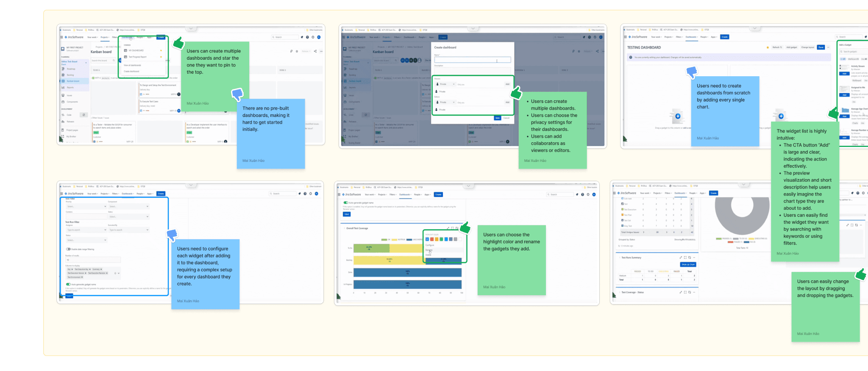Click Save in the Create dashboard dialog

[498, 118]
